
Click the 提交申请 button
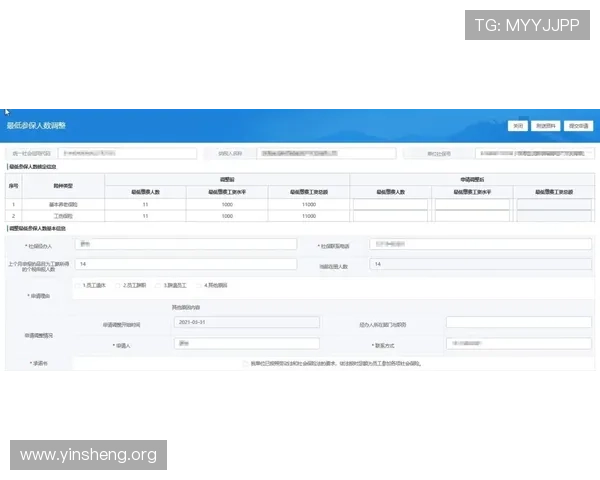[578, 126]
